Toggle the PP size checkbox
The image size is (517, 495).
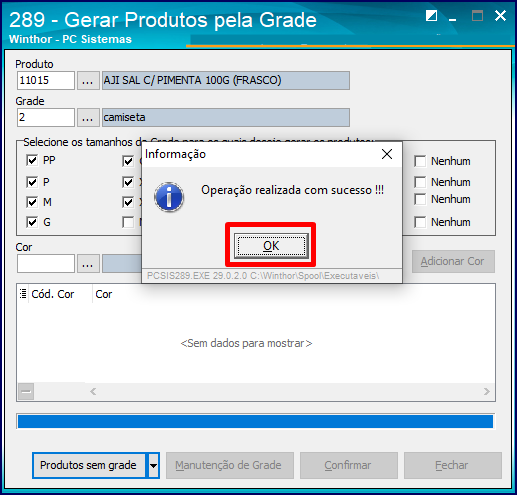(32, 160)
